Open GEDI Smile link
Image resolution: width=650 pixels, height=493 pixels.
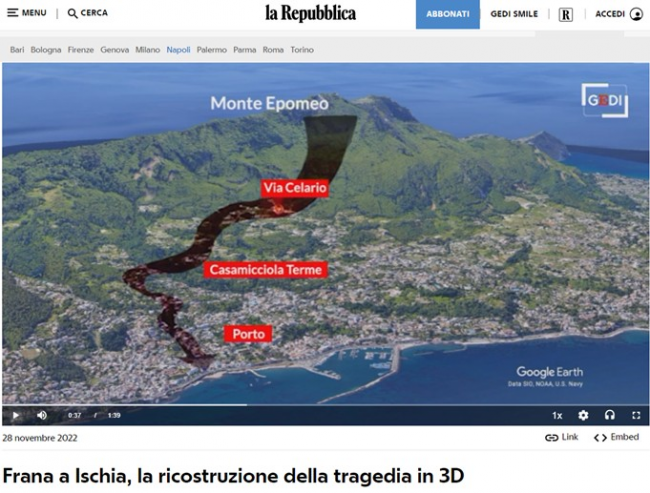click(x=514, y=14)
